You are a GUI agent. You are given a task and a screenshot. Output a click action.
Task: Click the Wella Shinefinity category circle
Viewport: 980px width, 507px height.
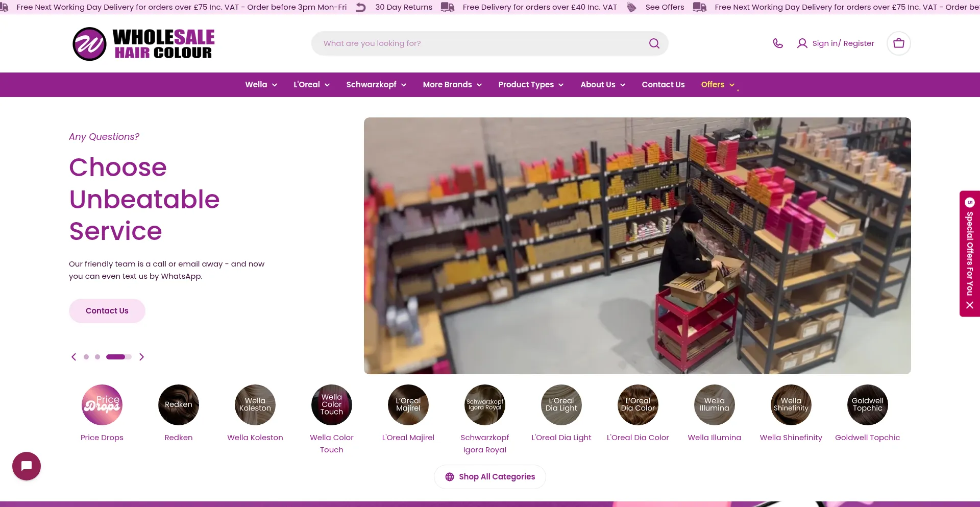(x=791, y=405)
